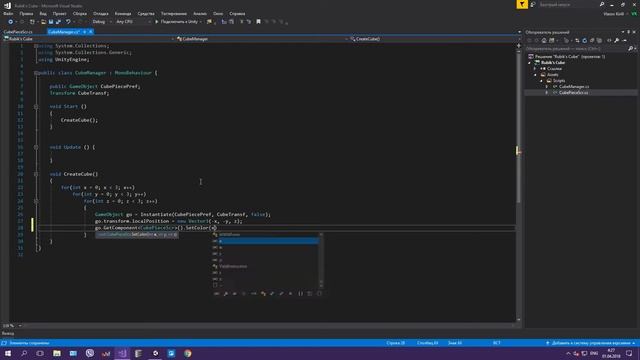The height and width of the screenshot is (360, 640).
Task: Toggle the wrench properties filter in IntelliSense
Action: 226,293
